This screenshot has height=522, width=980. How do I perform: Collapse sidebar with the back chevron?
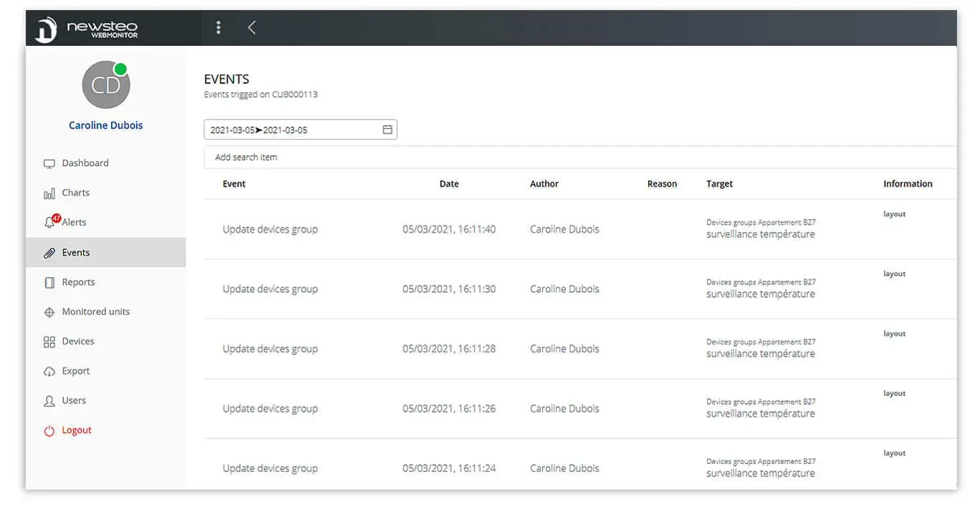(x=251, y=27)
